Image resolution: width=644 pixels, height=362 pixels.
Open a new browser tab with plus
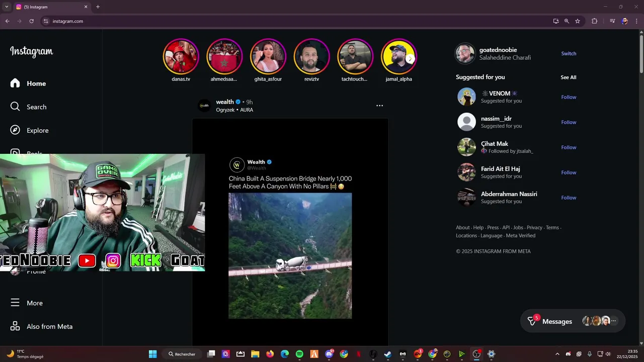point(98,7)
